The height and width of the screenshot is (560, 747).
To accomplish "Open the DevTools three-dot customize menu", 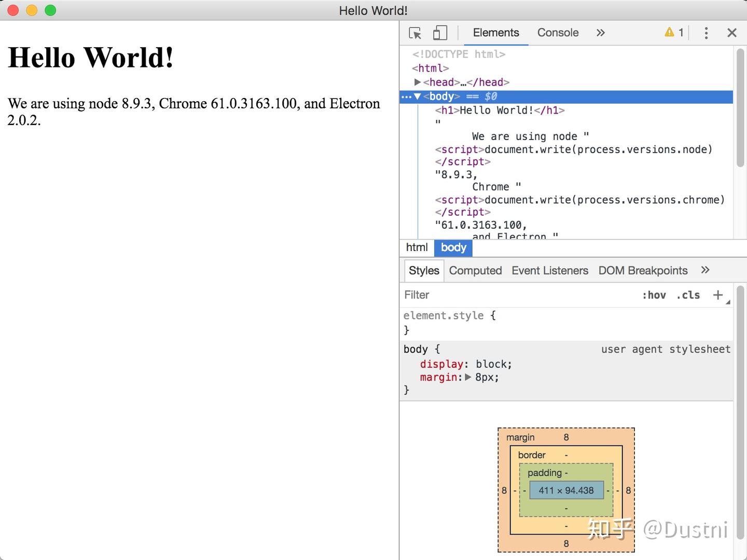I will coord(706,33).
